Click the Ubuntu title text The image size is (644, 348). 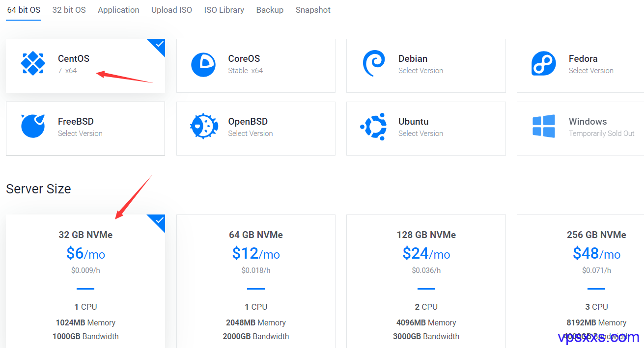coord(413,122)
